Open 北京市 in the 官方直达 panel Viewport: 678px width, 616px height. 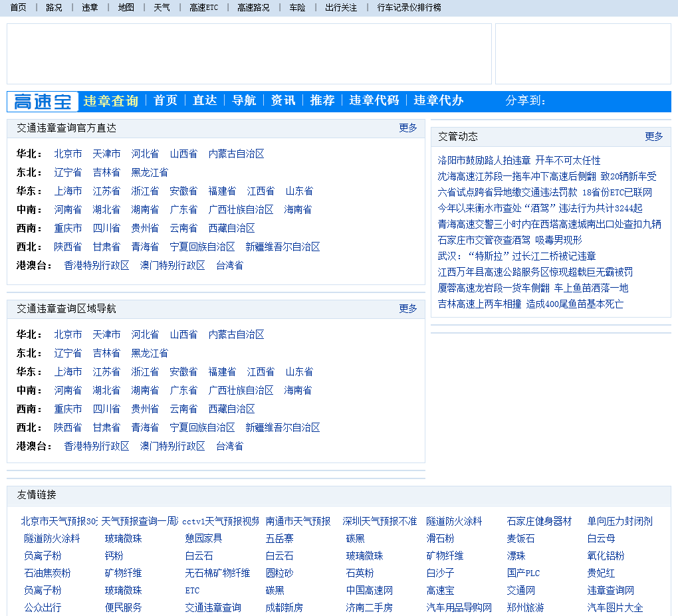[68, 154]
